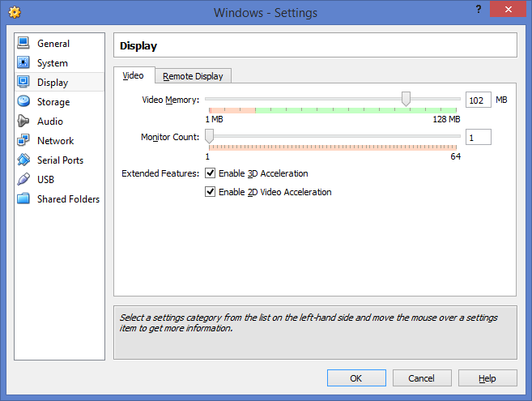532x401 pixels.
Task: Select the Display settings category
Action: 60,82
